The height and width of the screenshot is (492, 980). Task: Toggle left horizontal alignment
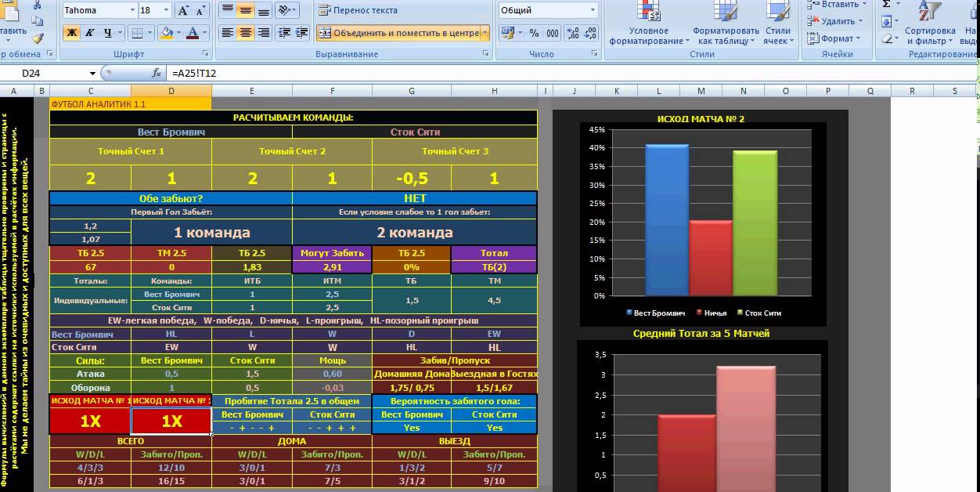click(227, 33)
